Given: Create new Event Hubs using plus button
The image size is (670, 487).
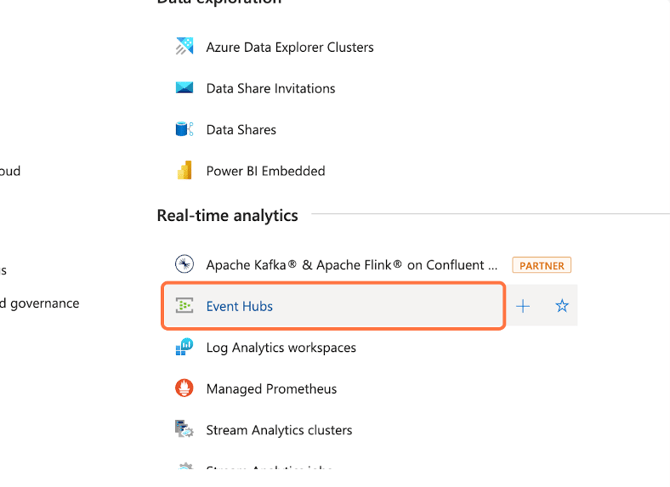Looking at the screenshot, I should [523, 306].
